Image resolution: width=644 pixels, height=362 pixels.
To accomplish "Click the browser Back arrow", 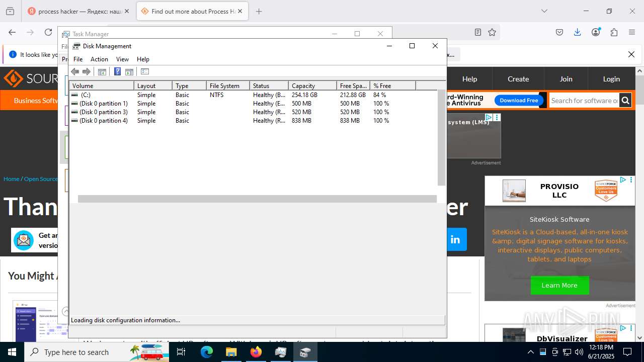I will pyautogui.click(x=12, y=32).
